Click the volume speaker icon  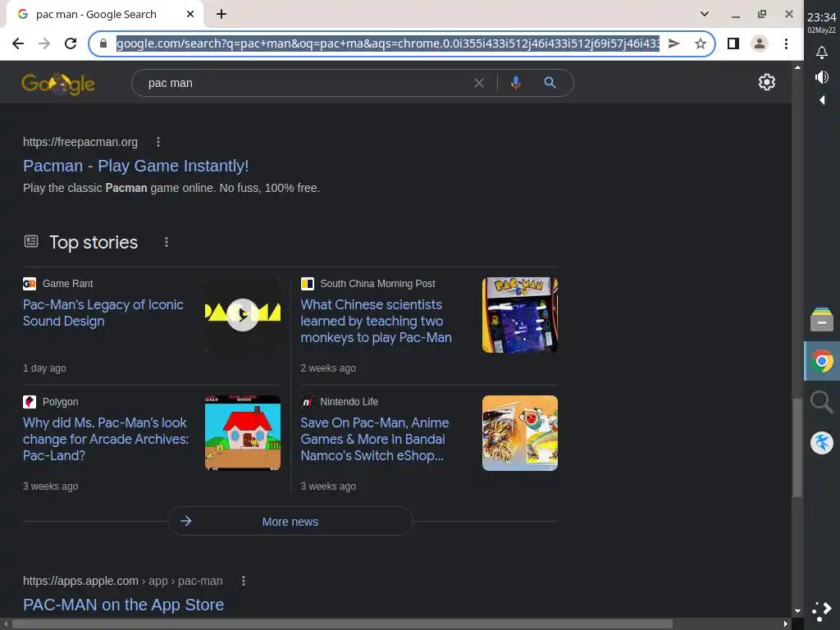822,77
